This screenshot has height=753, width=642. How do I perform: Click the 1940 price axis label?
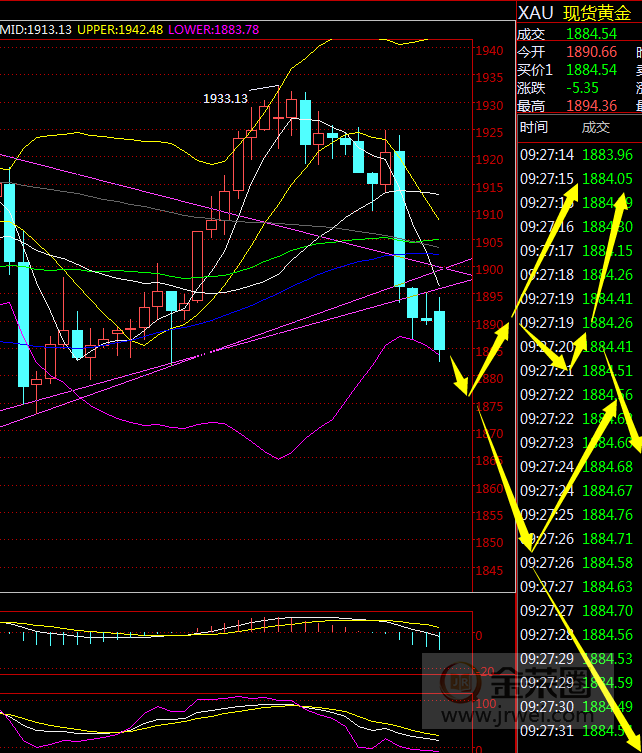[x=490, y=51]
